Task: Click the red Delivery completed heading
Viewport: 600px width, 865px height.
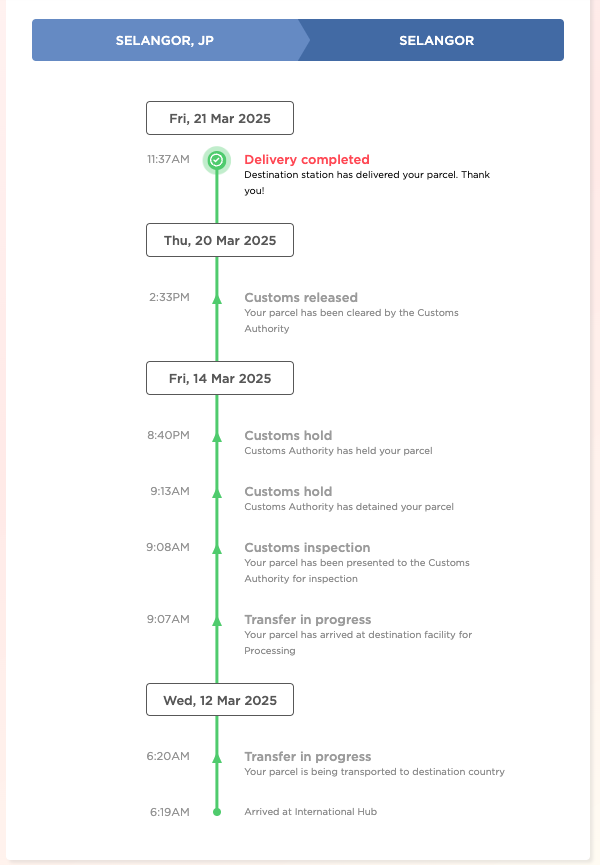Action: (306, 159)
